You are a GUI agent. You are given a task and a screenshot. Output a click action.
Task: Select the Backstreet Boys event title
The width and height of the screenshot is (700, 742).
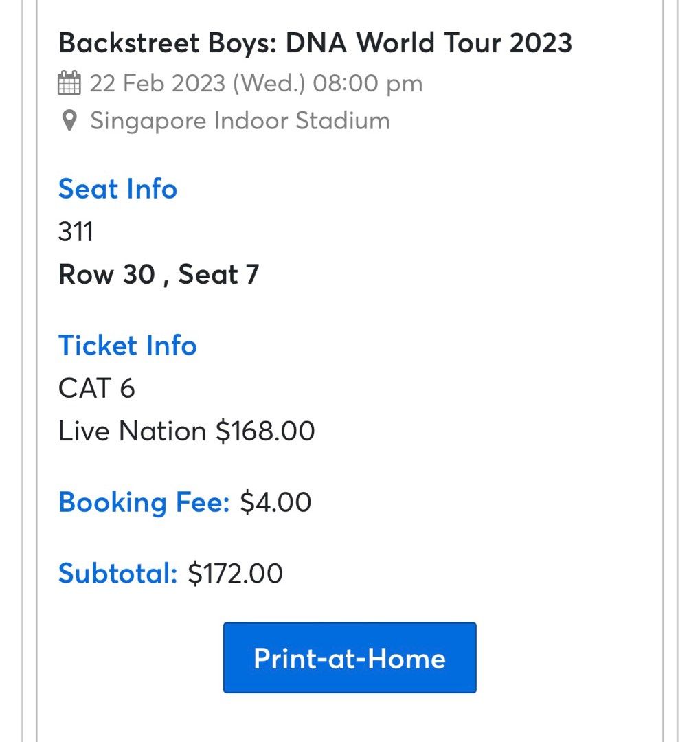pos(316,43)
